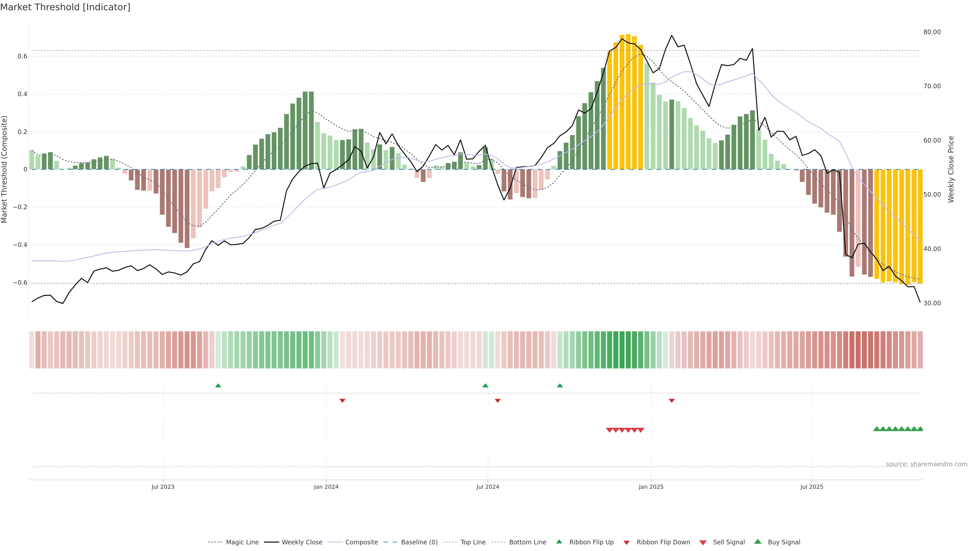Click the Jul 2024 x-axis label
The width and height of the screenshot is (980, 551).
click(487, 487)
